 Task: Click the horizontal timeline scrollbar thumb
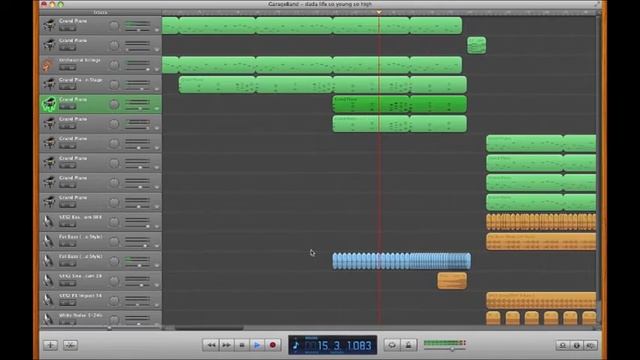209,328
